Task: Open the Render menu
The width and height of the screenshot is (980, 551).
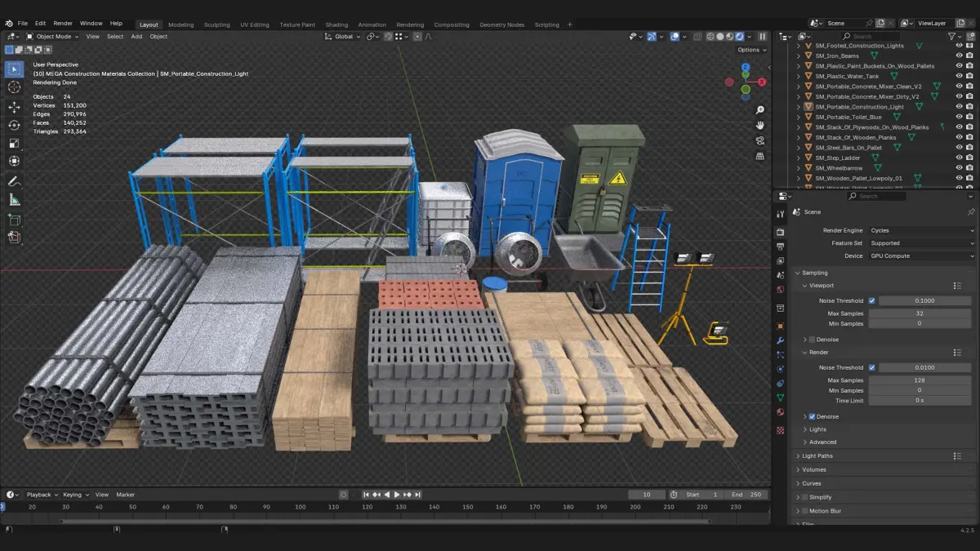Action: click(63, 24)
